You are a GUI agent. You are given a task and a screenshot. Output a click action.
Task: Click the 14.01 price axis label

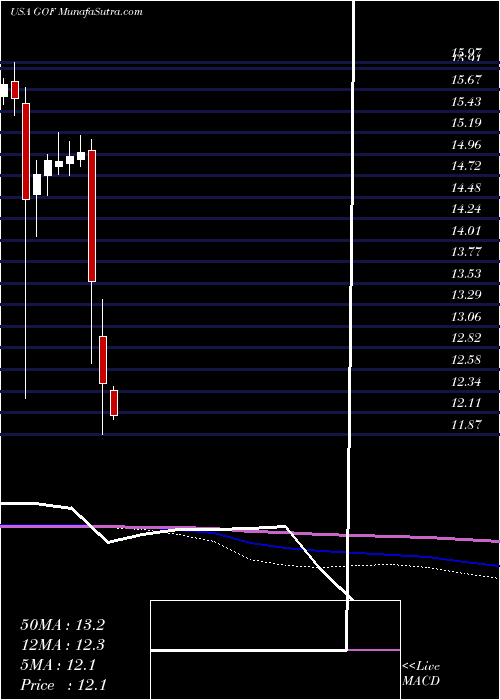[x=467, y=230]
